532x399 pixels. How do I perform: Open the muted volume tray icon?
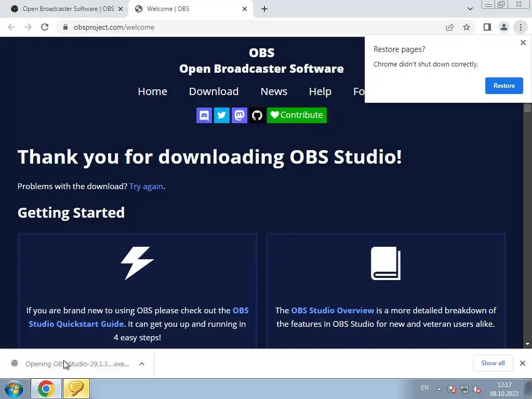coord(477,389)
